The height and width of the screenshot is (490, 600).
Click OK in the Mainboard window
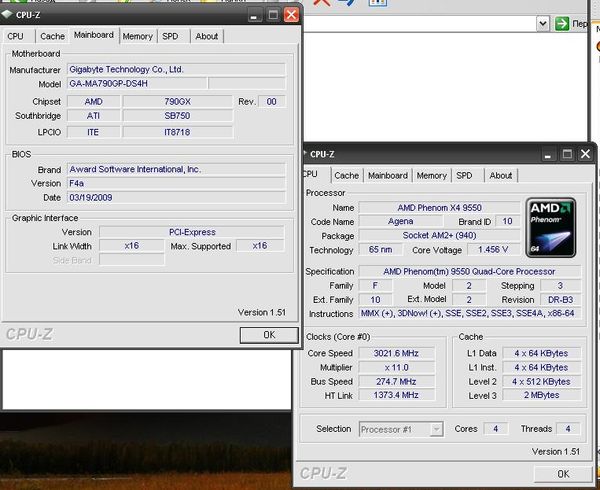point(269,335)
